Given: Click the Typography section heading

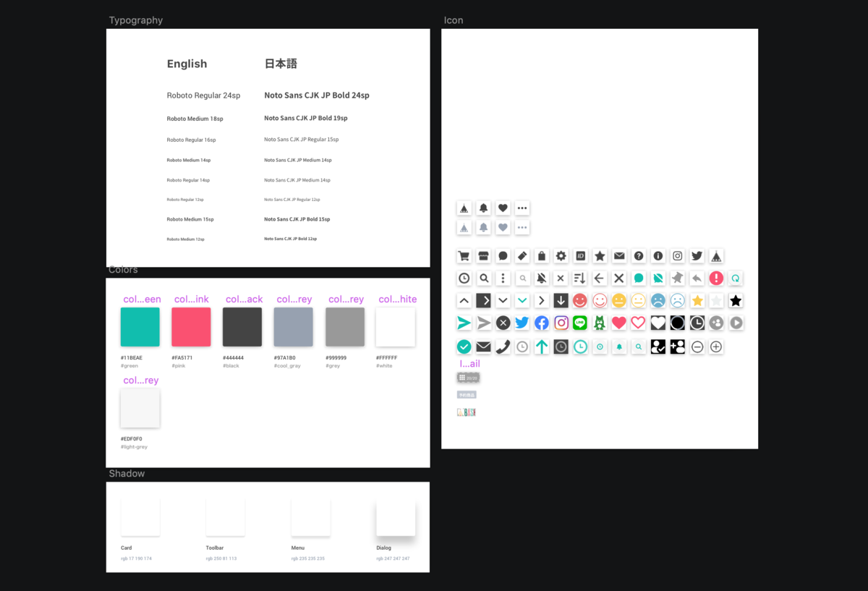Looking at the screenshot, I should [x=135, y=20].
